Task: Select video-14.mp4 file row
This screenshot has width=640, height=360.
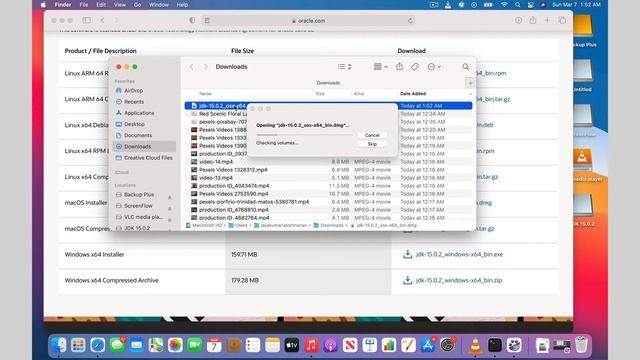Action: pos(329,162)
